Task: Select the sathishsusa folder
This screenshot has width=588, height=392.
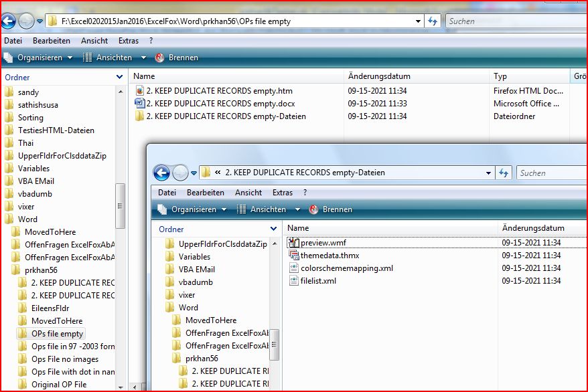Action: pyautogui.click(x=38, y=105)
